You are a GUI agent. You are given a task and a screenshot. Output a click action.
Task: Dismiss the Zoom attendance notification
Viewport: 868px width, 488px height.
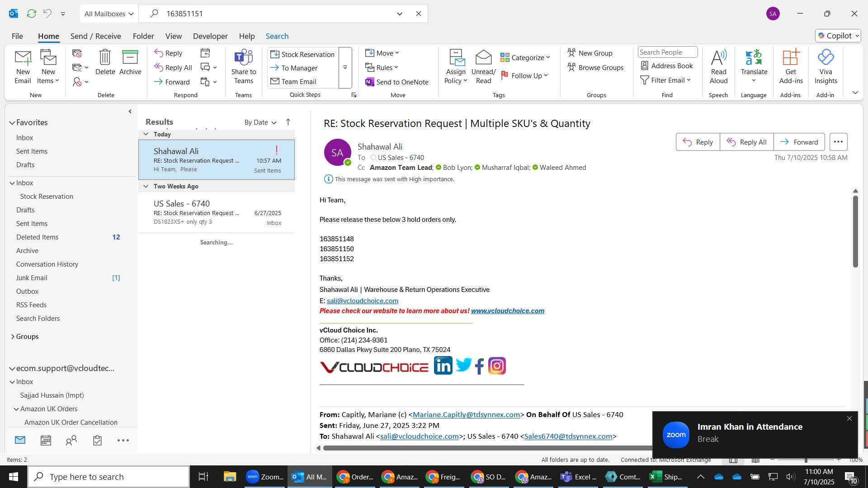point(849,418)
